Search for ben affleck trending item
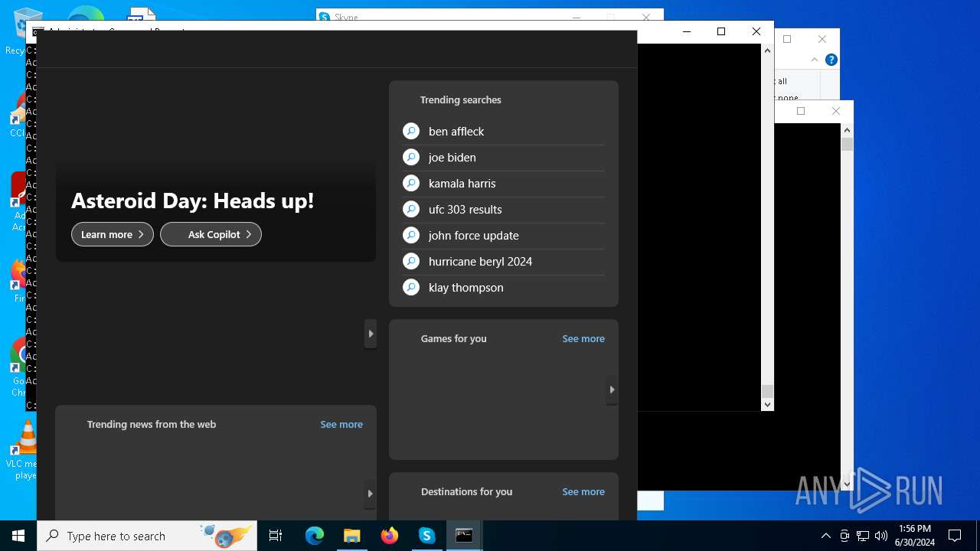The width and height of the screenshot is (980, 551). click(456, 132)
